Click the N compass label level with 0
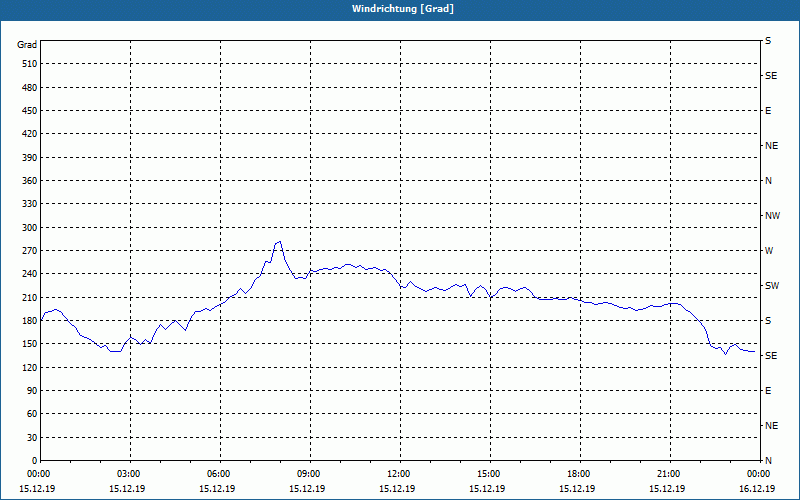Image resolution: width=800 pixels, height=500 pixels. tap(768, 461)
